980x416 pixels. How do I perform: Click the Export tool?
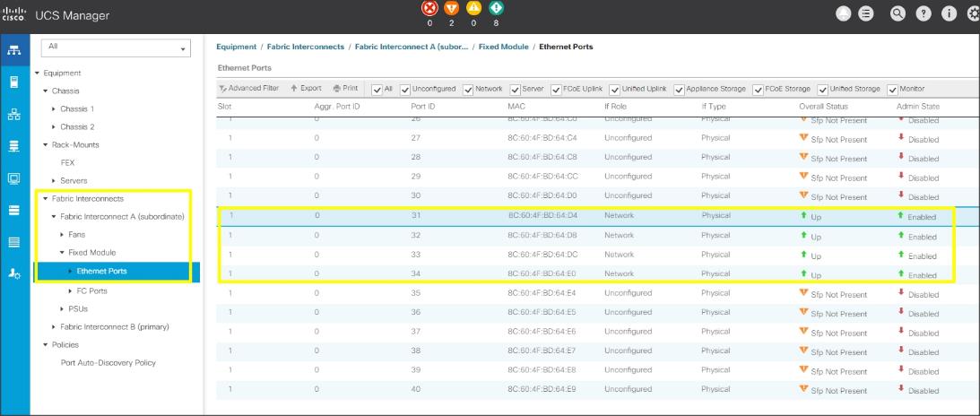(307, 89)
